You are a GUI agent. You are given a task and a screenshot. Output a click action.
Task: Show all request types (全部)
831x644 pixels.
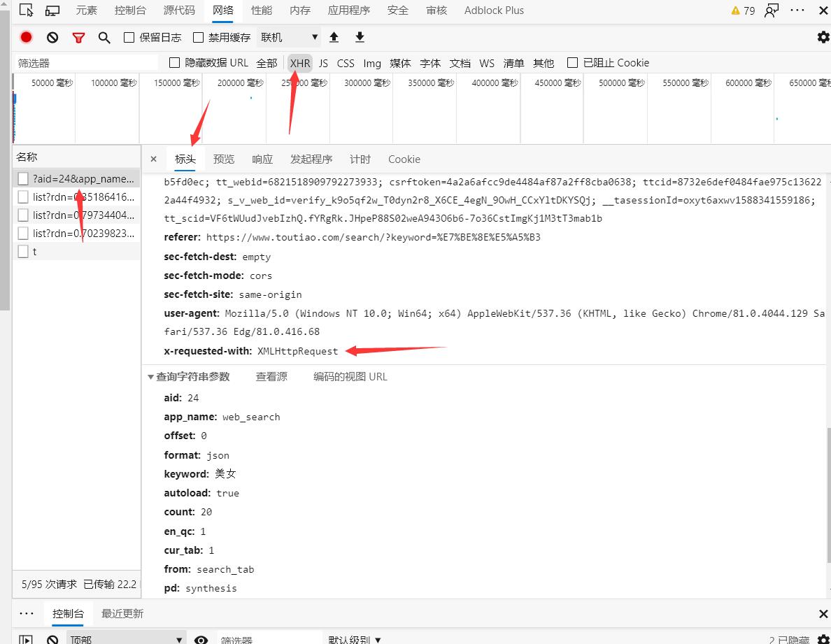click(x=267, y=63)
